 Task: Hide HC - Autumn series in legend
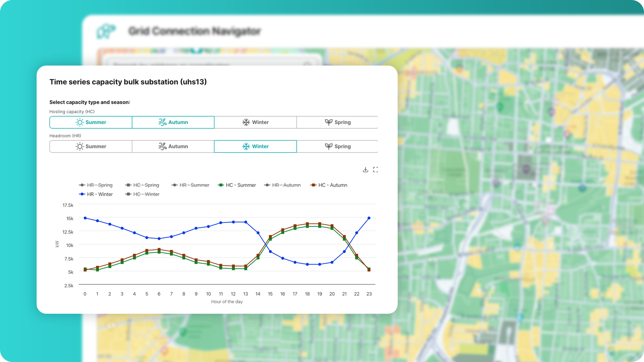[x=329, y=185]
